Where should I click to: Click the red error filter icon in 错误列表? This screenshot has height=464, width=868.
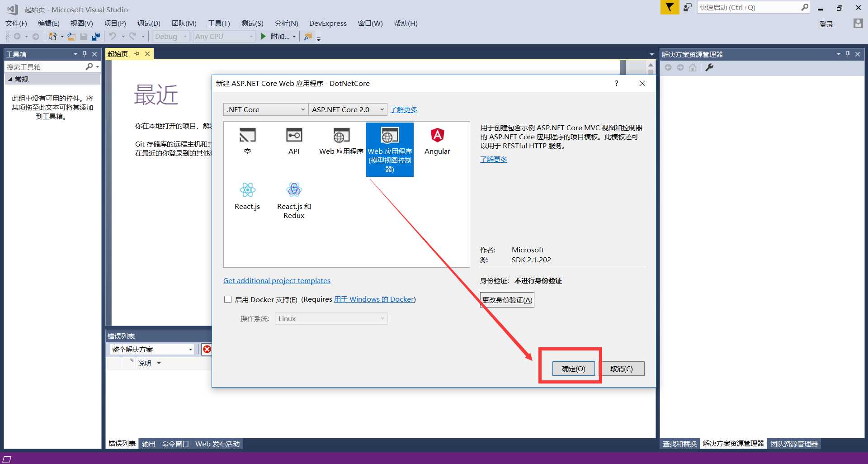207,349
